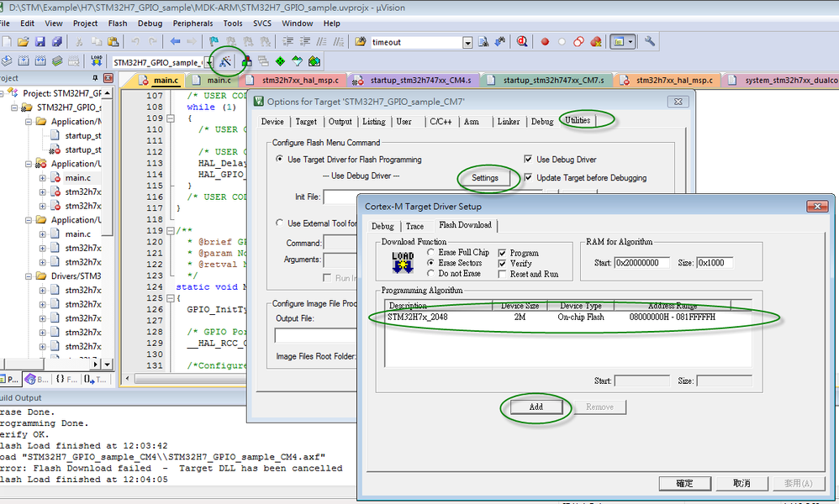Open the window layout dropdown arrow in the toolbar

[631, 42]
